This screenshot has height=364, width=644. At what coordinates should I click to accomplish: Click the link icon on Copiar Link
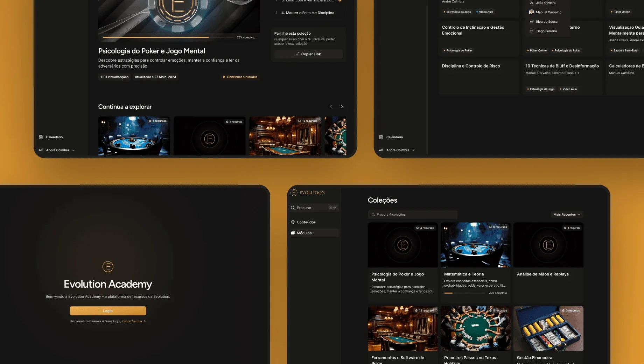(x=297, y=54)
